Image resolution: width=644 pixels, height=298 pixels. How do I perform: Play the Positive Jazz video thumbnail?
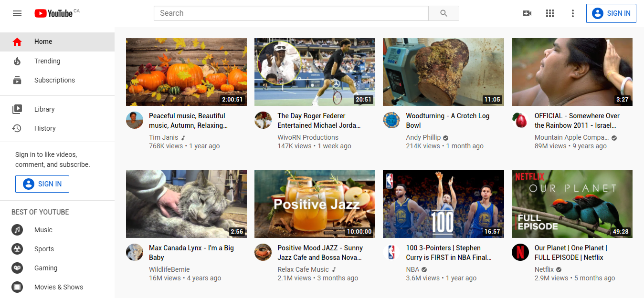tap(315, 204)
